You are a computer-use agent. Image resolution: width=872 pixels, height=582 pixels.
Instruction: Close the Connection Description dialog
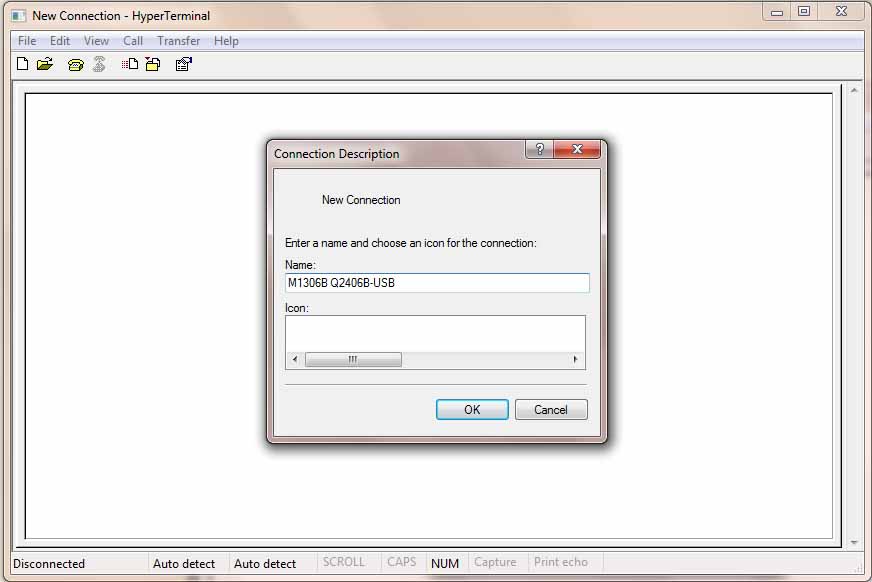tap(577, 149)
